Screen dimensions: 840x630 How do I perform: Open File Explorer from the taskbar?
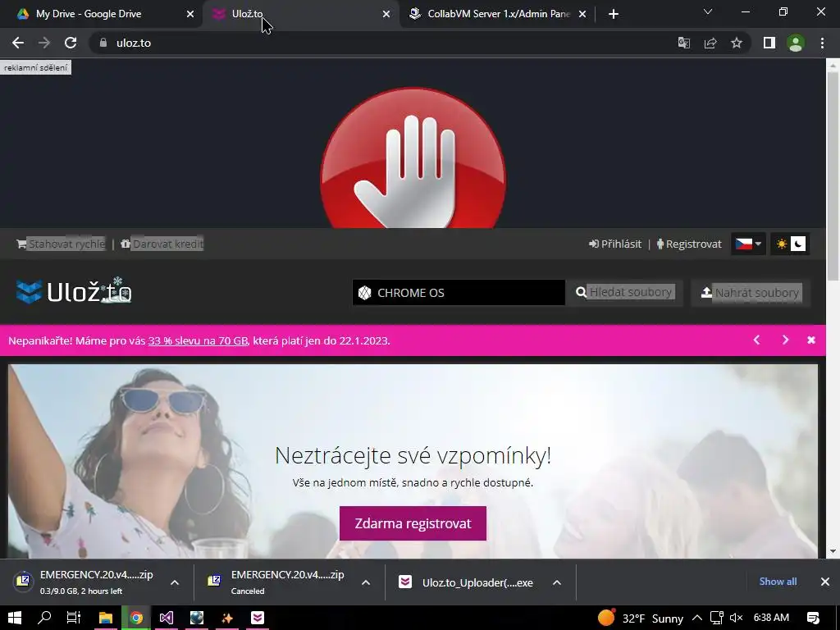[106, 618]
